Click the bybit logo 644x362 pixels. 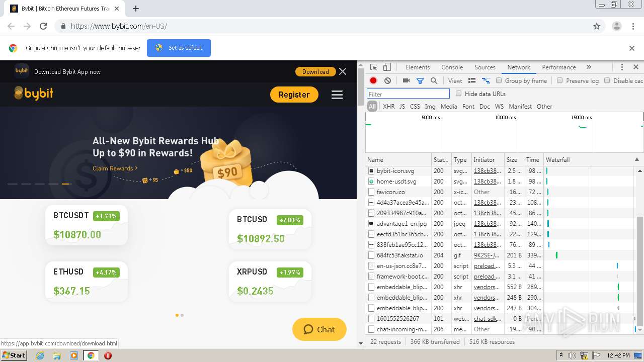[34, 94]
